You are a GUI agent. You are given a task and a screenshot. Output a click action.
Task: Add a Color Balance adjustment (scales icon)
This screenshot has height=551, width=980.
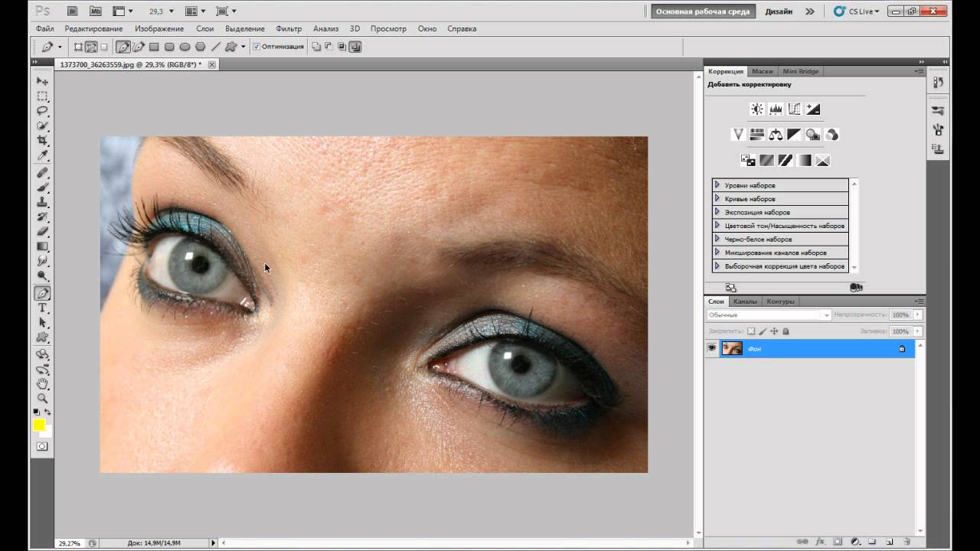776,135
